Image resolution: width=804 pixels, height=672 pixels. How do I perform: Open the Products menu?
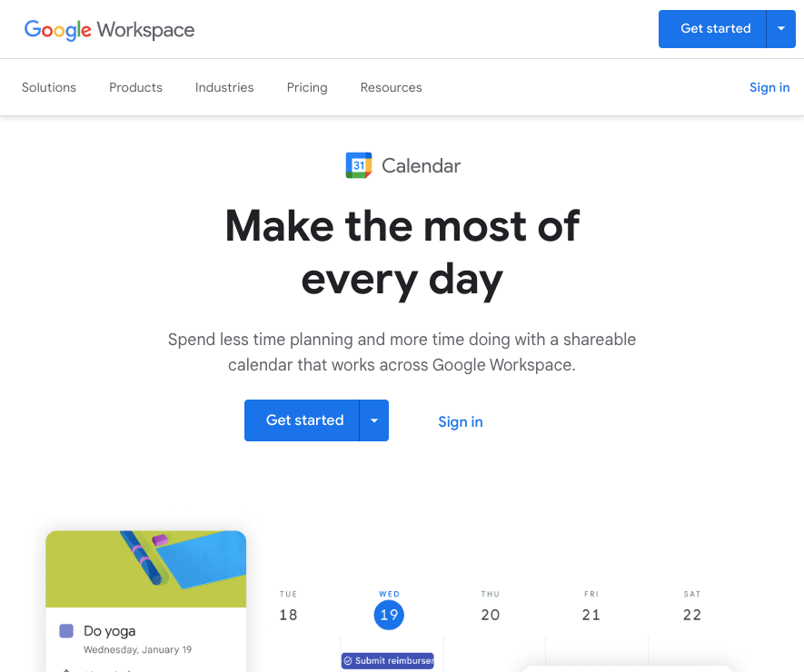click(x=135, y=87)
